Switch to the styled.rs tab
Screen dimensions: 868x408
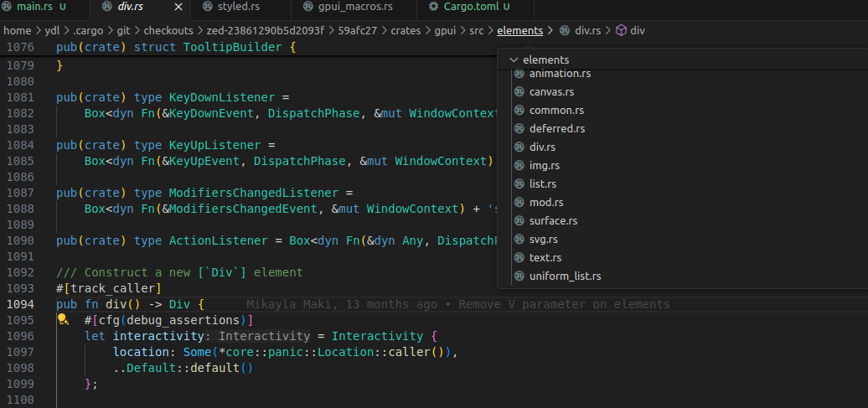tap(238, 7)
